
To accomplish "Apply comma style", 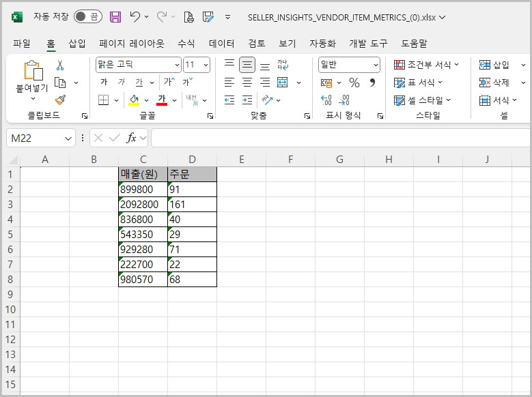I will [372, 83].
